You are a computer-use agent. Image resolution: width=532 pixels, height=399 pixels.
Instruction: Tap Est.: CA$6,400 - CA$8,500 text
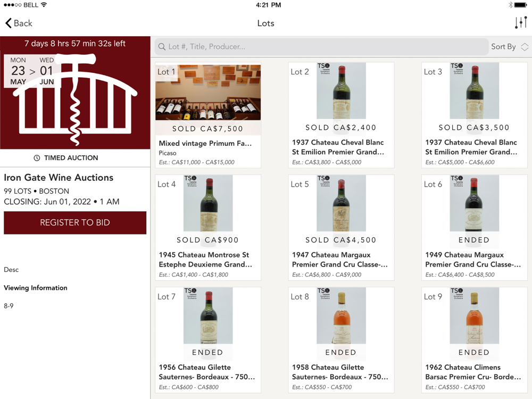[460, 275]
